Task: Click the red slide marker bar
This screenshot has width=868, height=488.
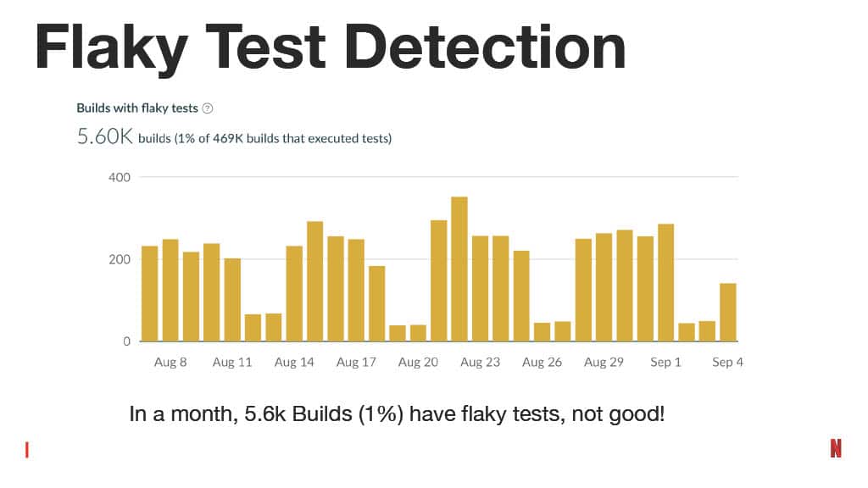Action: click(x=26, y=450)
